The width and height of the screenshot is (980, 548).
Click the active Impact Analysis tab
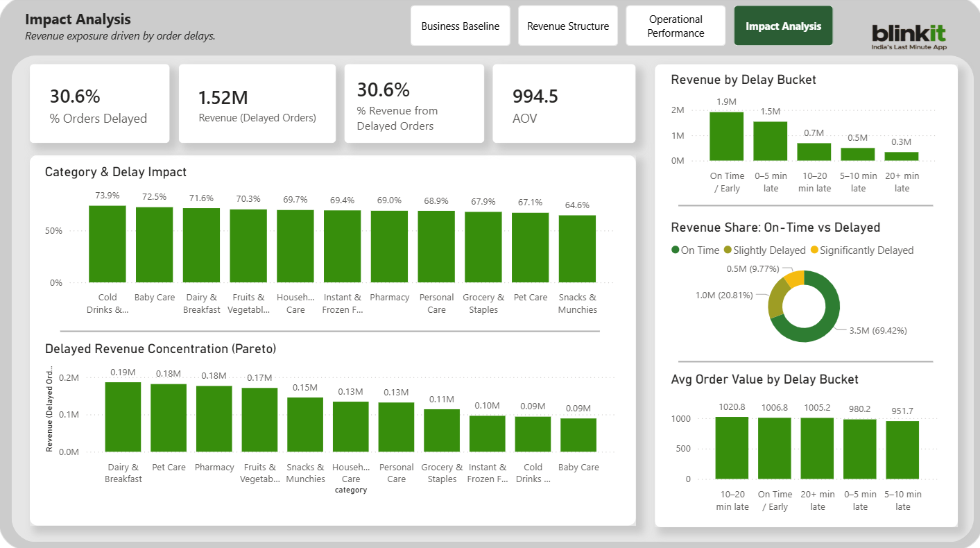click(x=783, y=25)
